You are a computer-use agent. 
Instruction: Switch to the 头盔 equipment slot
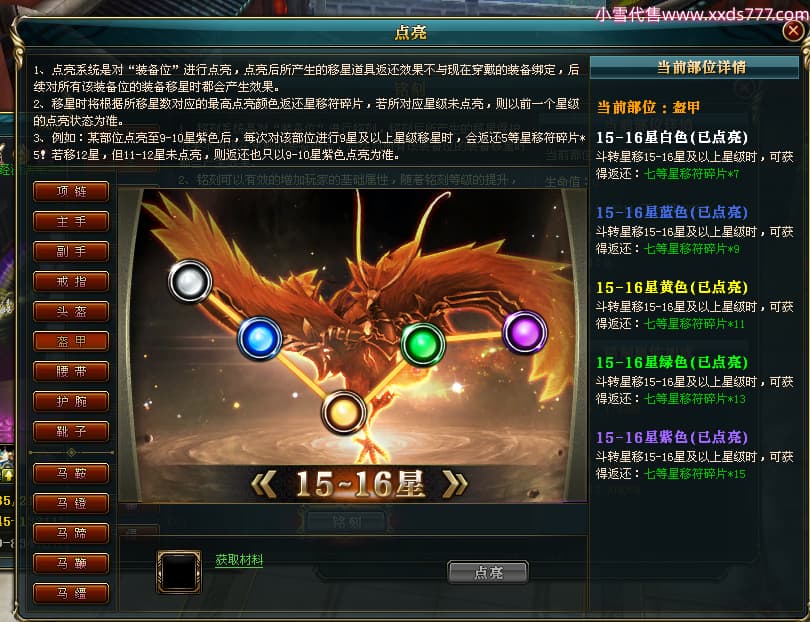coord(71,312)
